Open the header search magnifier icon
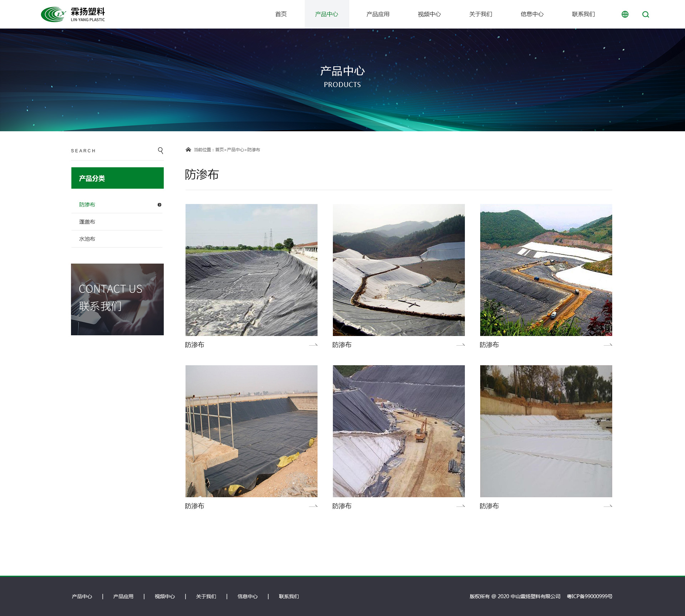 [x=645, y=14]
